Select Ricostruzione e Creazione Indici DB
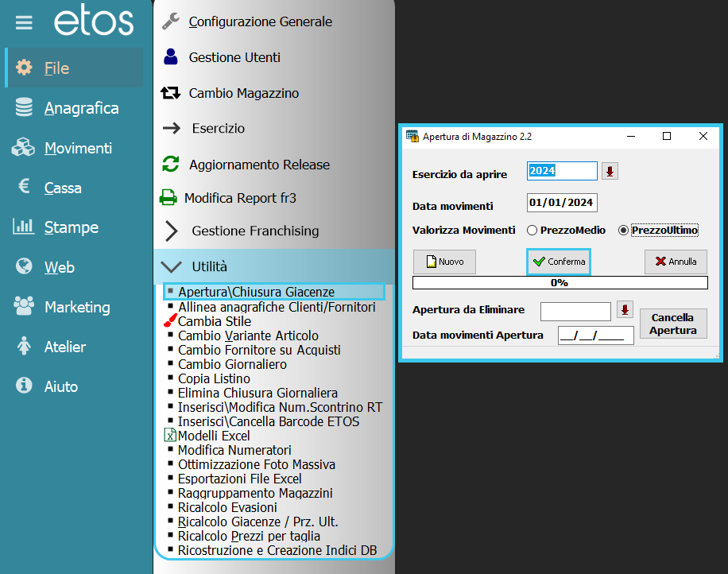 [x=277, y=550]
